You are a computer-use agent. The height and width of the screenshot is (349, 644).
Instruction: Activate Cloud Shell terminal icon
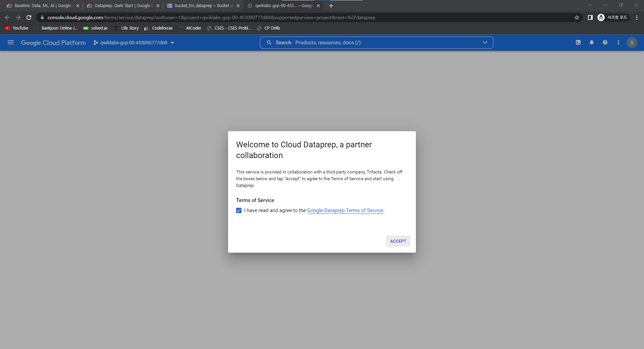578,43
